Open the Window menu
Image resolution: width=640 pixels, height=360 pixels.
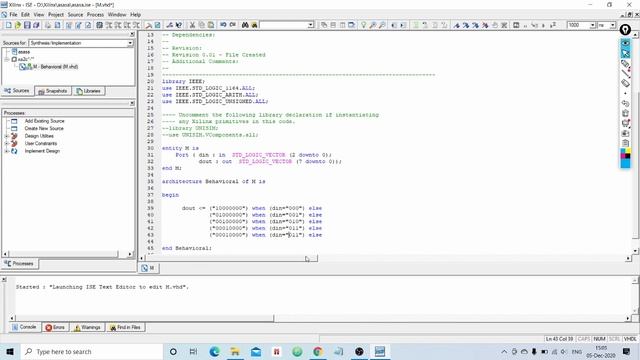(117, 14)
